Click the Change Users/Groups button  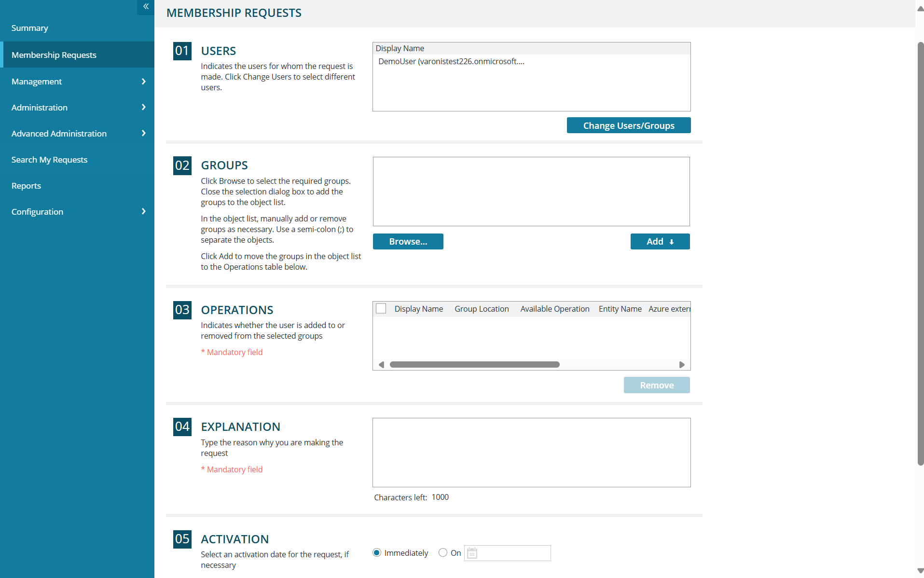click(x=629, y=125)
